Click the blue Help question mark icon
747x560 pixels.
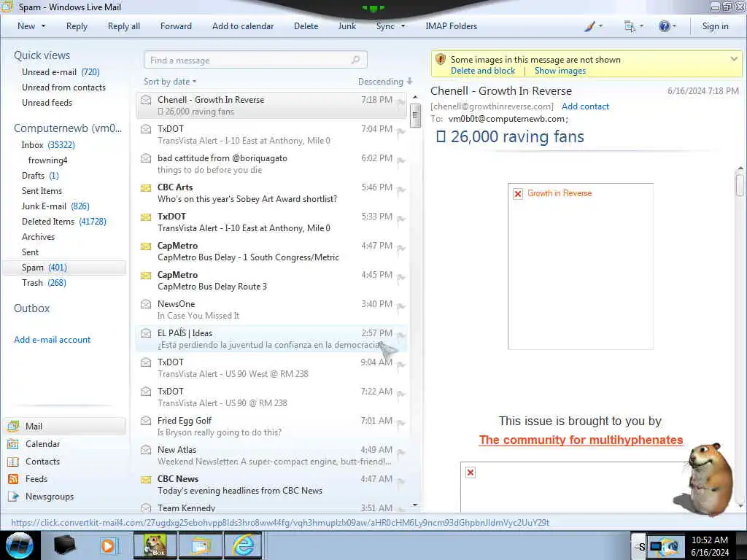[x=664, y=26]
